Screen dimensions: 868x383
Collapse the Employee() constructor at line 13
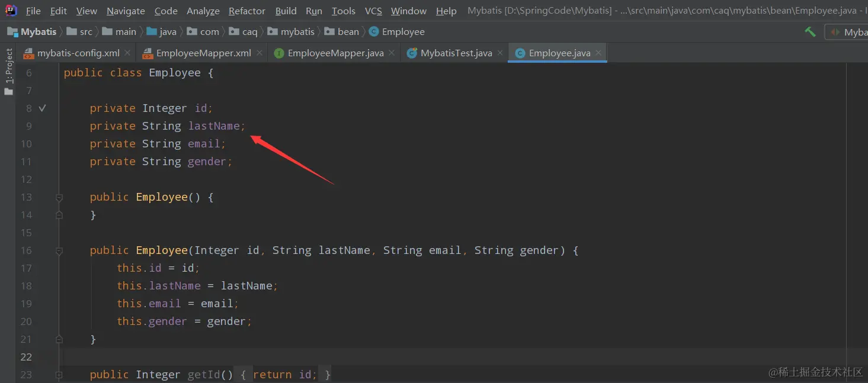tap(59, 197)
